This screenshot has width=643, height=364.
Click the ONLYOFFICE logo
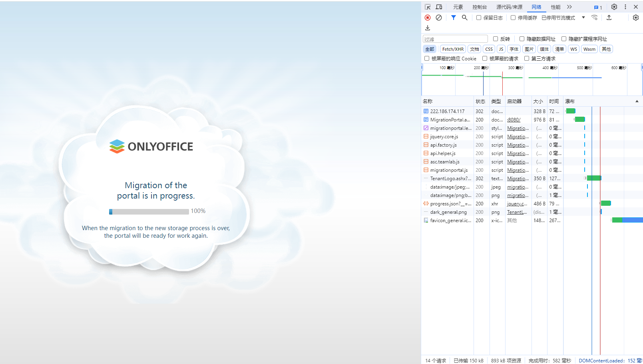point(151,147)
